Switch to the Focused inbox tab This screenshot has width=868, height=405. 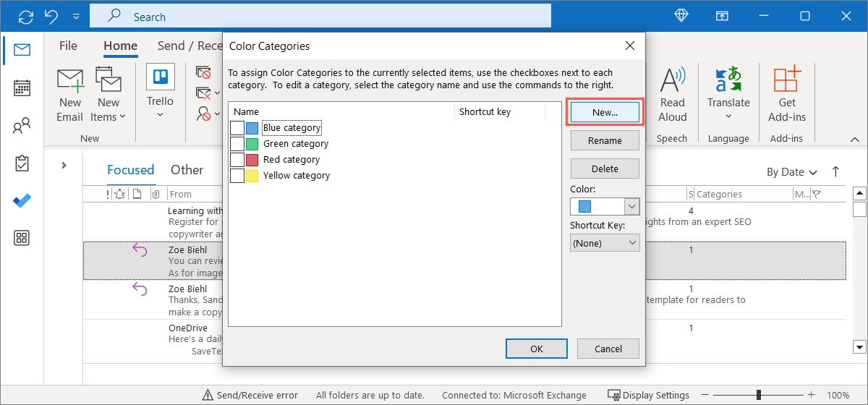[x=130, y=170]
